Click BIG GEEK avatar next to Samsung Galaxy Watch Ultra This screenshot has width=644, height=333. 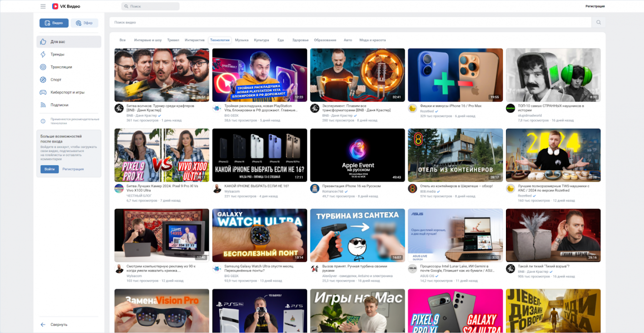[217, 269]
